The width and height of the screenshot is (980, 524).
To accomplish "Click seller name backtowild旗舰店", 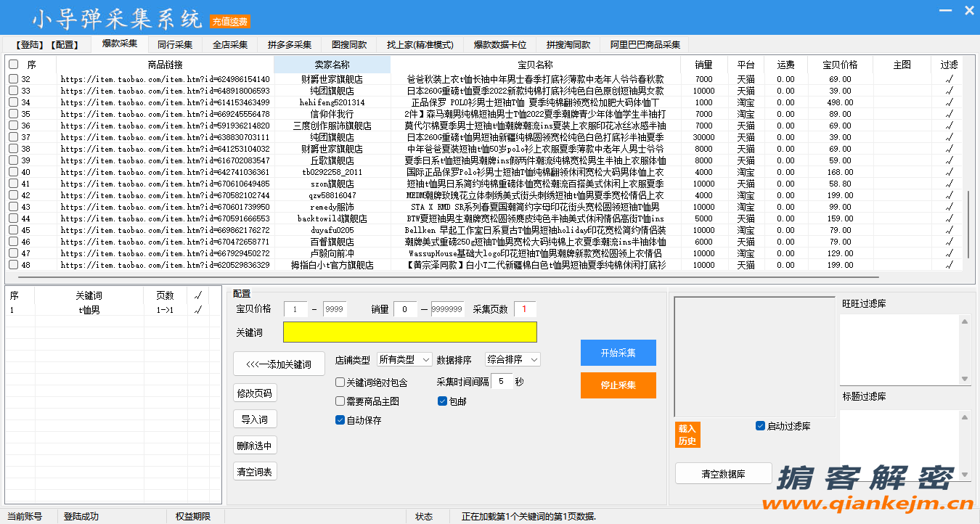I will point(332,218).
